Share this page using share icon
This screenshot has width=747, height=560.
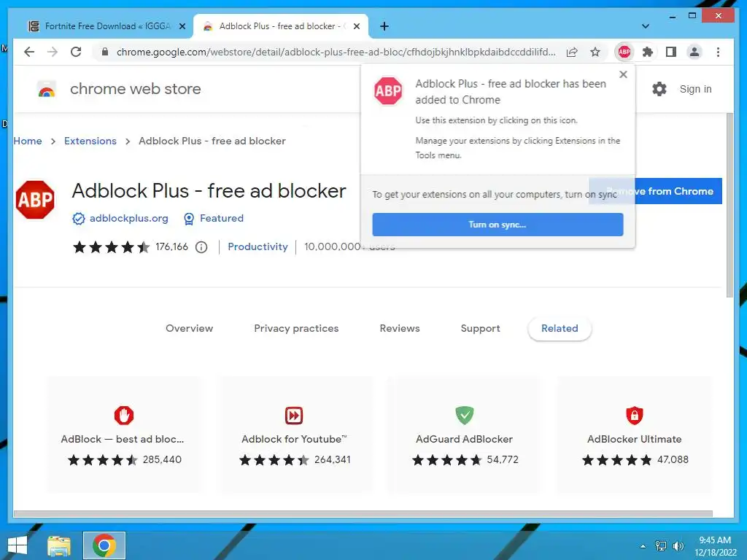[x=572, y=52]
